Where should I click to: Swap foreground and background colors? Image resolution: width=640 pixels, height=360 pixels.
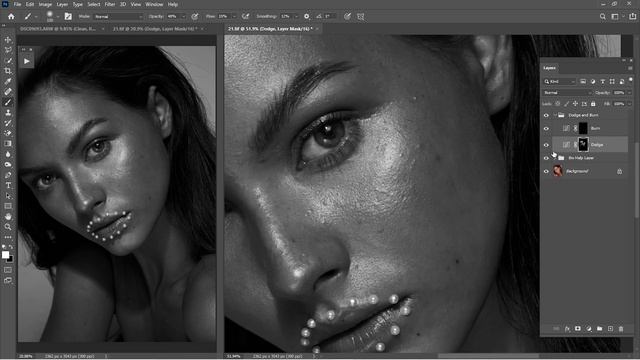pos(11,247)
